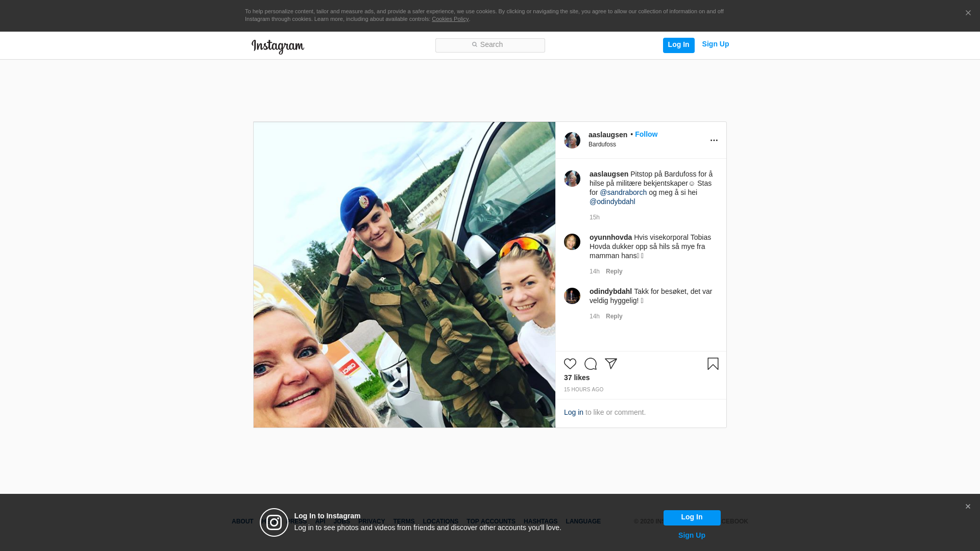Open aaslaugsen username in post header
Viewport: 980px width, 551px height.
607,135
